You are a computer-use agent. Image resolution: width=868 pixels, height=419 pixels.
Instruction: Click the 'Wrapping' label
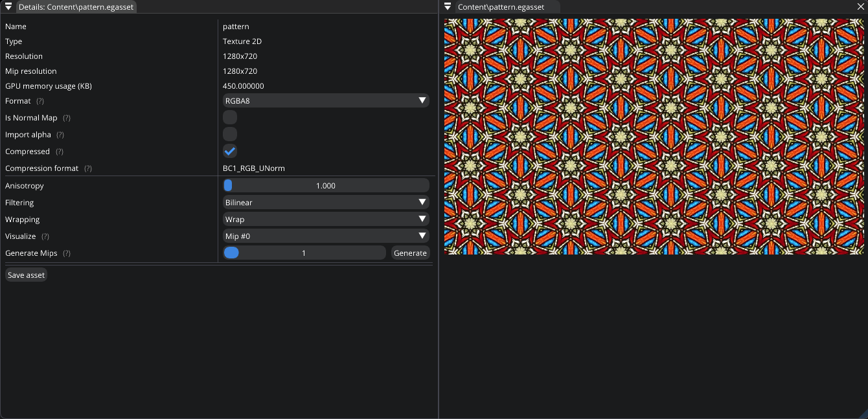(x=23, y=220)
